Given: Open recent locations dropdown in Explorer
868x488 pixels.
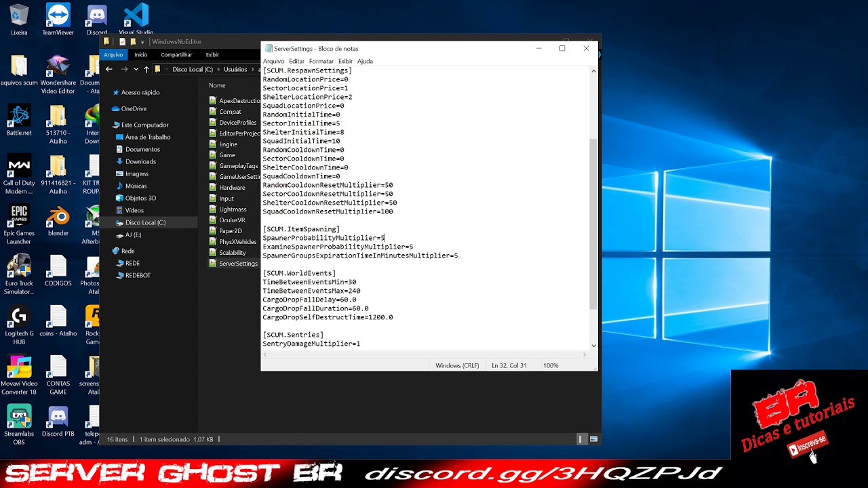Looking at the screenshot, I should tap(136, 69).
